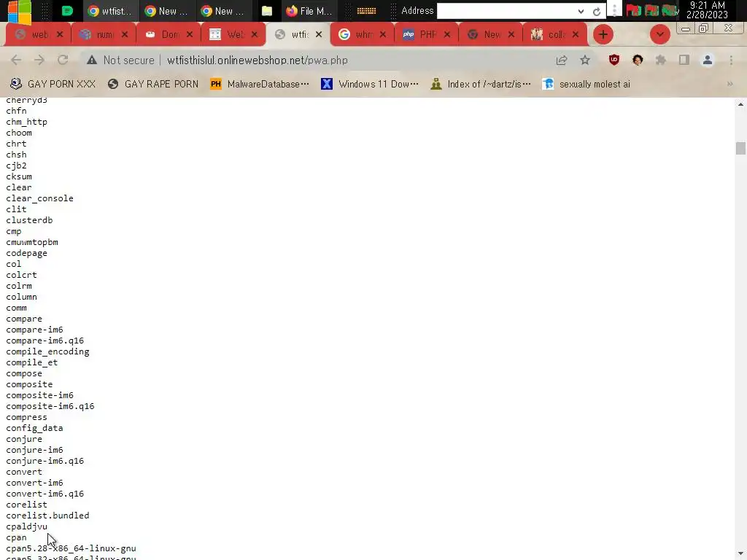This screenshot has width=747, height=560.
Task: Select the 'compile_encoding' text line
Action: (x=47, y=352)
